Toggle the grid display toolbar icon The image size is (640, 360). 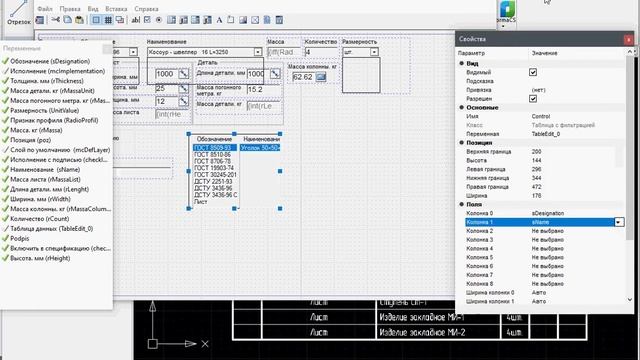108,20
